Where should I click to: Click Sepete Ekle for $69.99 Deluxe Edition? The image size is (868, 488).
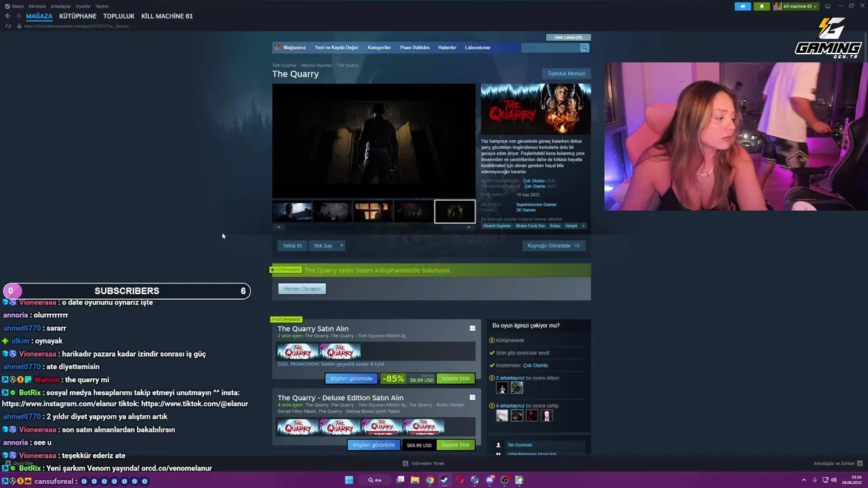[x=456, y=445]
